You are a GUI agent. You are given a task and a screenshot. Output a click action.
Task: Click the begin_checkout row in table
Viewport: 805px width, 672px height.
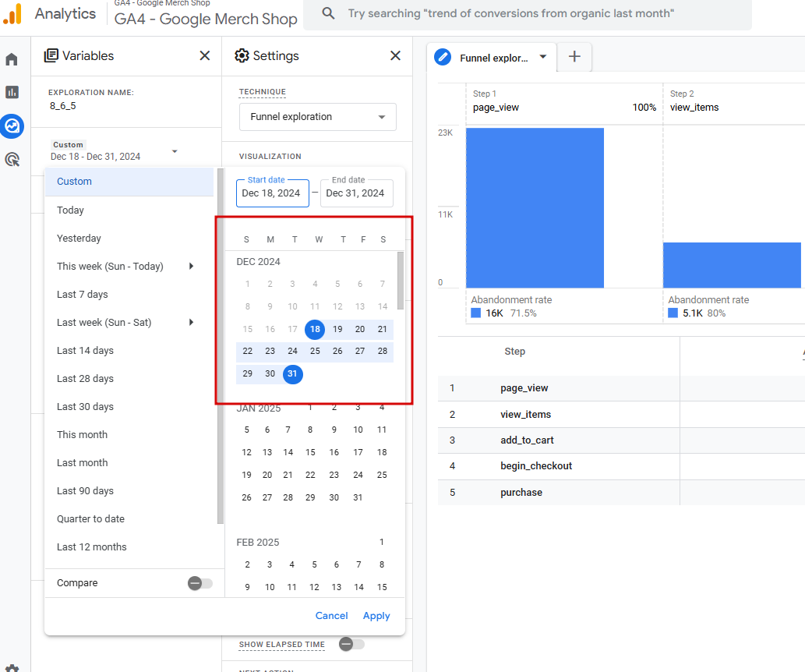(x=621, y=466)
